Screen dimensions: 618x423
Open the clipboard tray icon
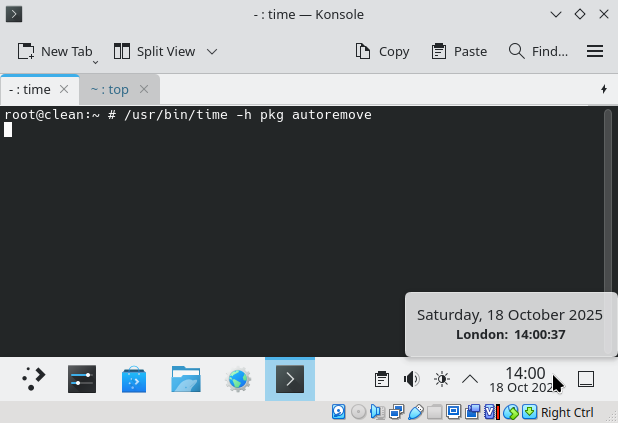coord(381,379)
